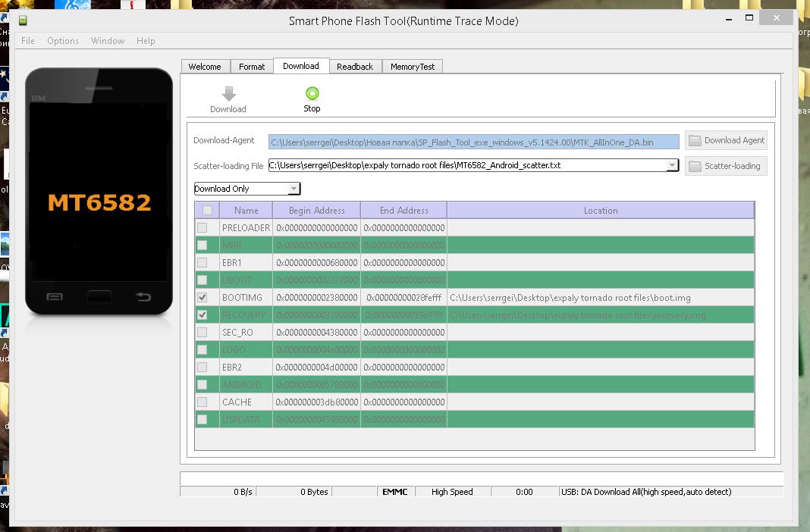Click the Download-Agent path field
810x532 pixels.
click(473, 142)
